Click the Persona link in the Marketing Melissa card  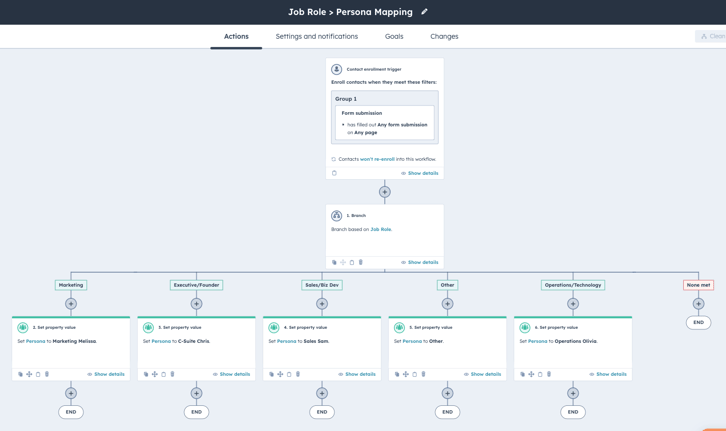[36, 341]
